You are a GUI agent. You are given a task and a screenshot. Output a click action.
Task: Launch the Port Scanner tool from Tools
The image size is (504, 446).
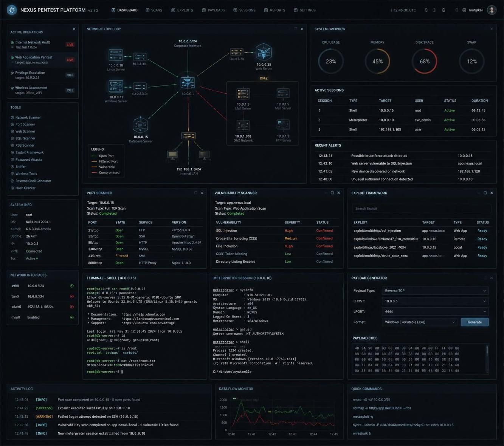25,124
